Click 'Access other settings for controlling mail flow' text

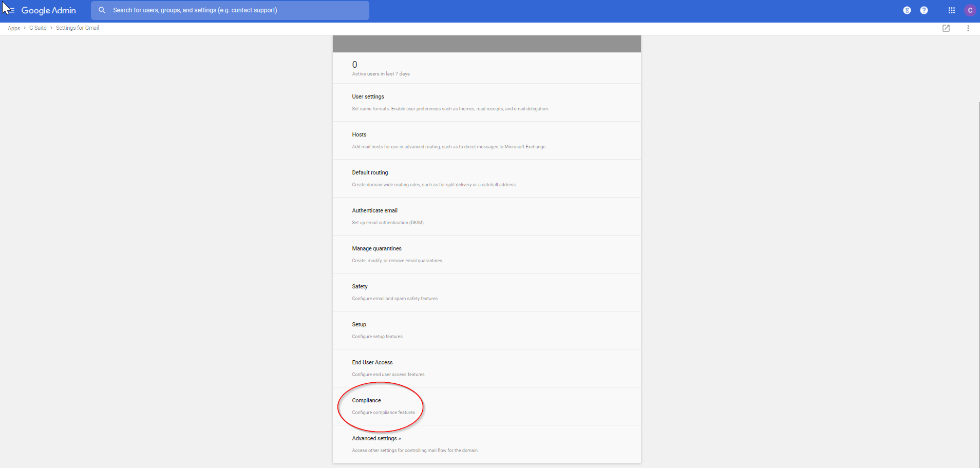point(416,451)
